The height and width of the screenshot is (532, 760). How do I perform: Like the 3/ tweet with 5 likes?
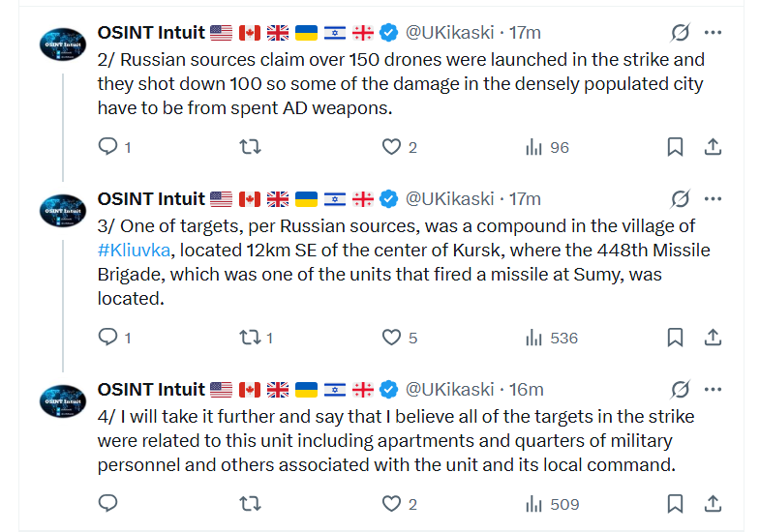(x=392, y=337)
